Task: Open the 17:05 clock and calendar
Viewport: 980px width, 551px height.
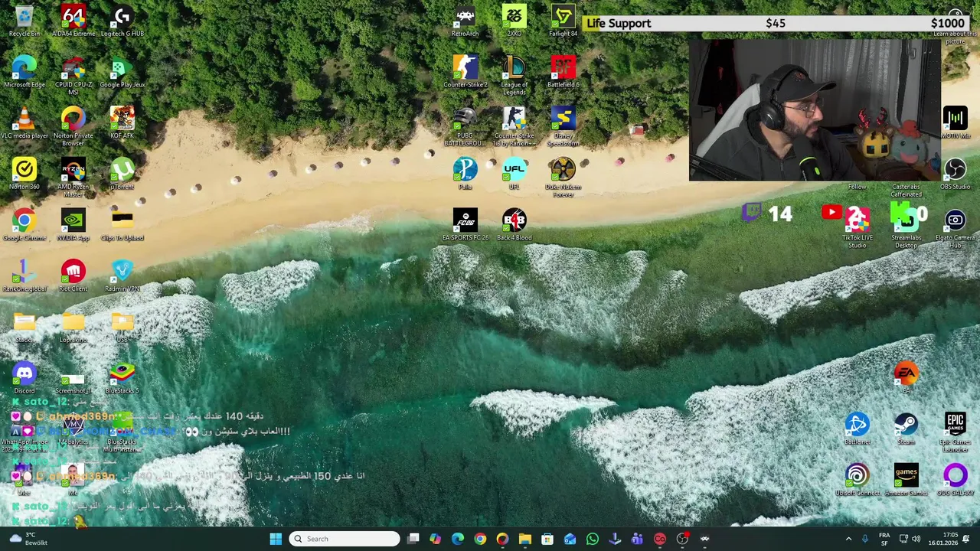Action: 943,539
